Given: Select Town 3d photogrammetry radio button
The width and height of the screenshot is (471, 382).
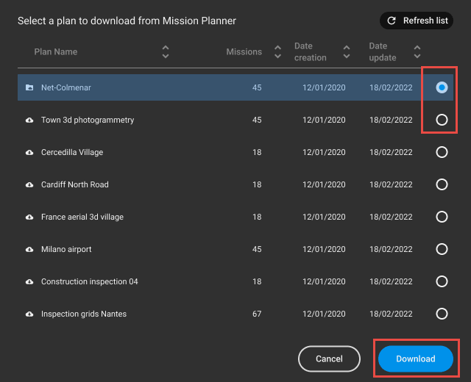Looking at the screenshot, I should pyautogui.click(x=442, y=120).
